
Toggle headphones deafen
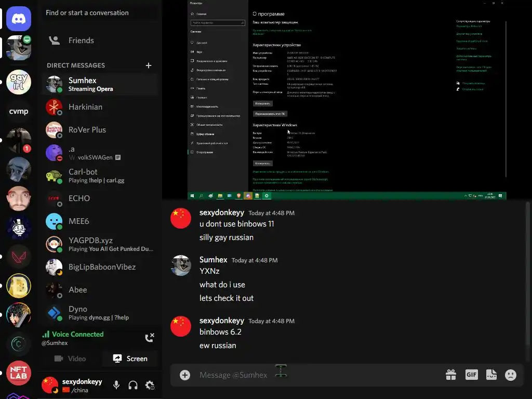(x=133, y=385)
